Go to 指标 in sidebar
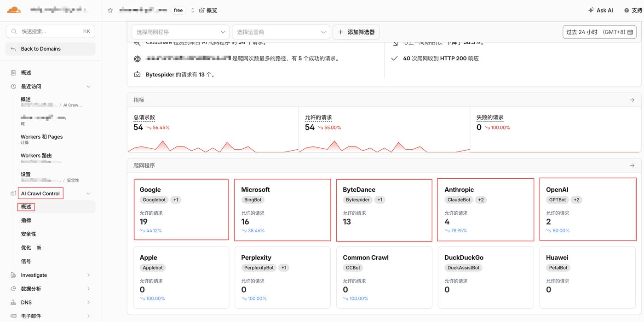 click(26, 221)
